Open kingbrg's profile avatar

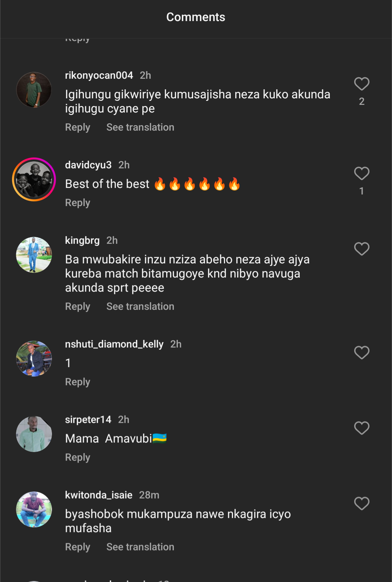click(34, 255)
